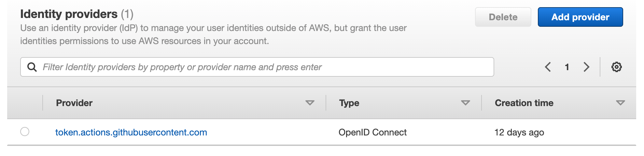Click the OpenID Connect type cell
This screenshot has height=156, width=644.
372,132
